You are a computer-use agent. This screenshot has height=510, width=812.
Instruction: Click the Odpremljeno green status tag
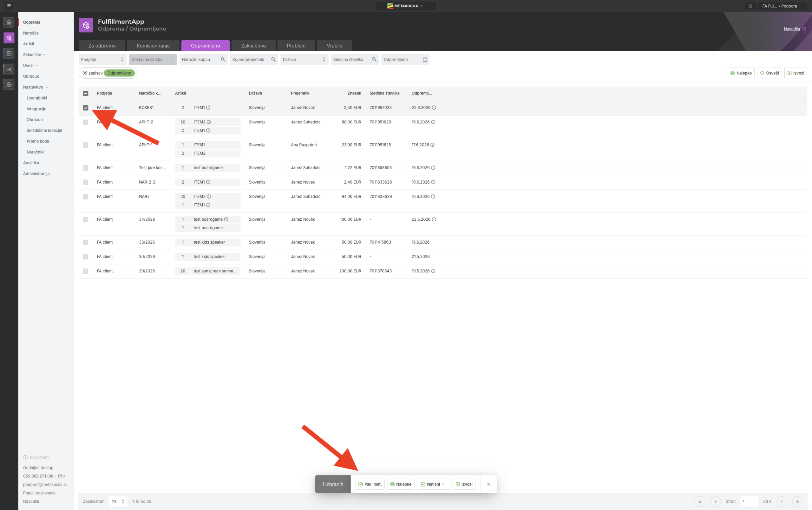119,73
